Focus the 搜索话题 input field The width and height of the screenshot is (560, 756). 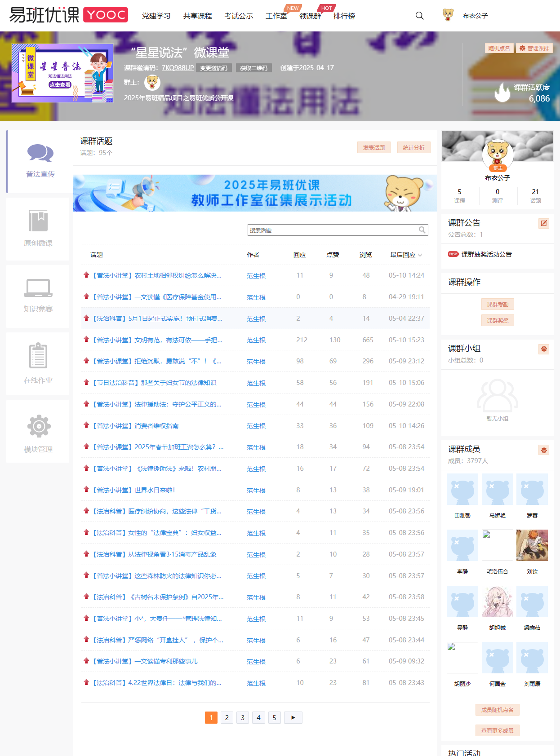coord(333,230)
